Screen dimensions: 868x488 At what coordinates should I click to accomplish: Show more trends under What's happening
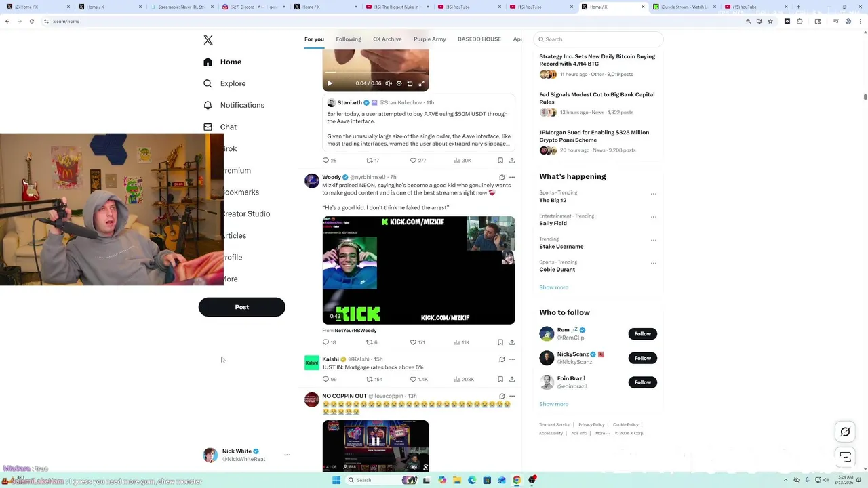553,287
